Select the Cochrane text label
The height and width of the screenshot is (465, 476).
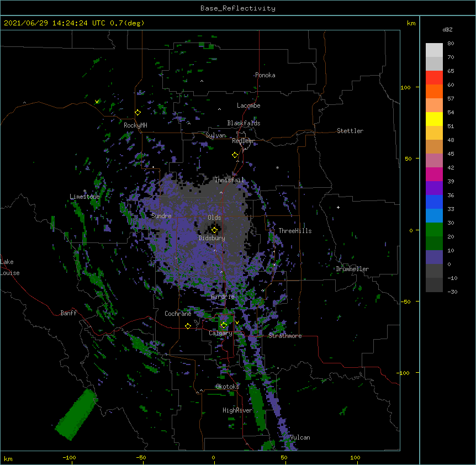click(x=178, y=314)
